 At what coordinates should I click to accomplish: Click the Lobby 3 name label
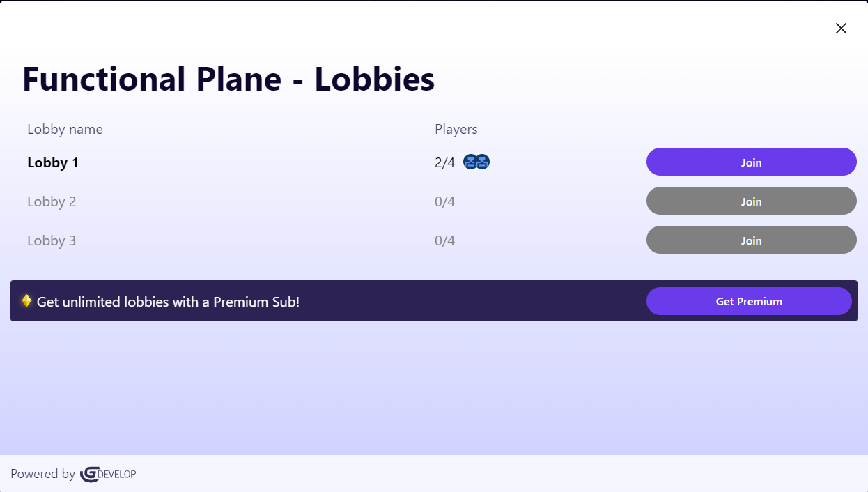tap(52, 240)
